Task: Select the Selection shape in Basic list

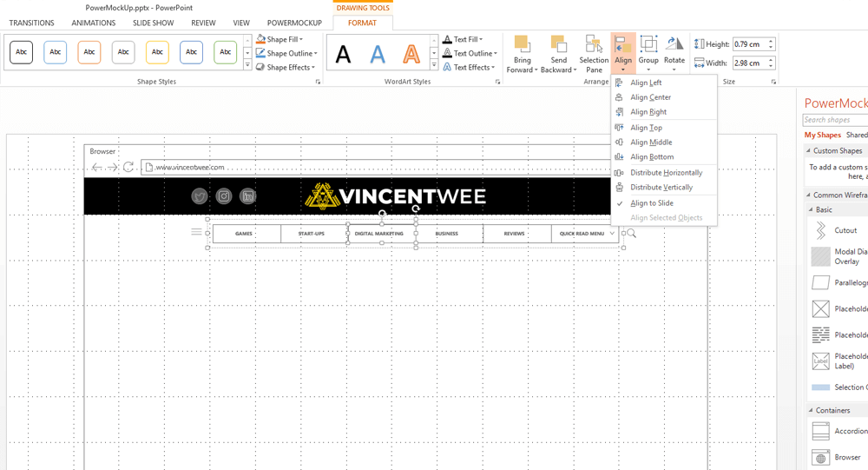Action: pyautogui.click(x=820, y=387)
